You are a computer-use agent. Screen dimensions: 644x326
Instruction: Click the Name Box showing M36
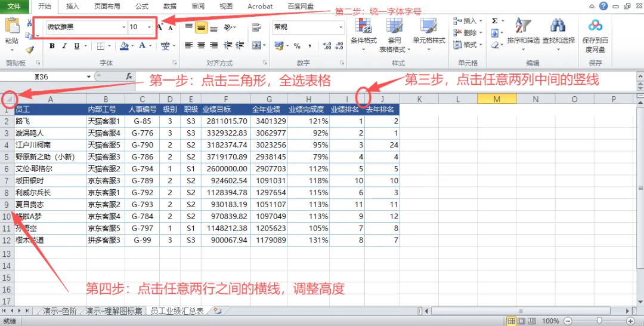tap(43, 76)
